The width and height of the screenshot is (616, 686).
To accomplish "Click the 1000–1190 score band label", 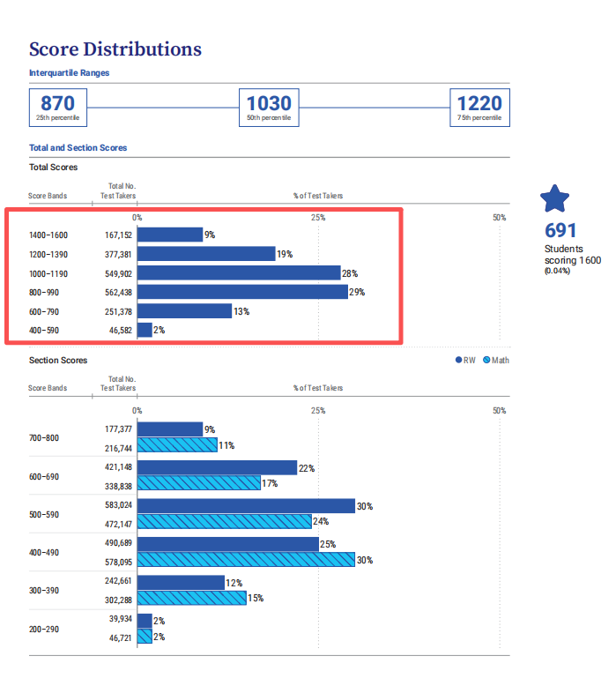I will pos(48,273).
